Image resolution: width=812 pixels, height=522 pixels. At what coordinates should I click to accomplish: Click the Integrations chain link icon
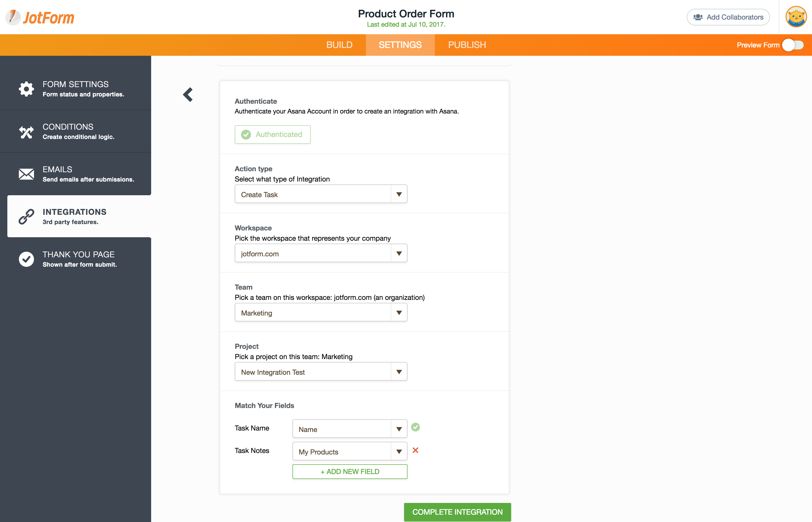pos(26,216)
